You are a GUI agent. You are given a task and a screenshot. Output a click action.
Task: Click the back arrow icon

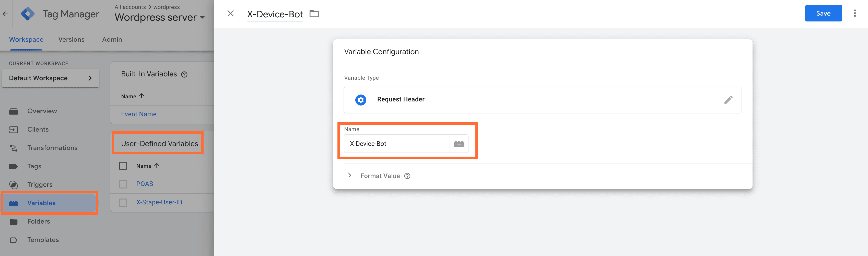click(5, 14)
